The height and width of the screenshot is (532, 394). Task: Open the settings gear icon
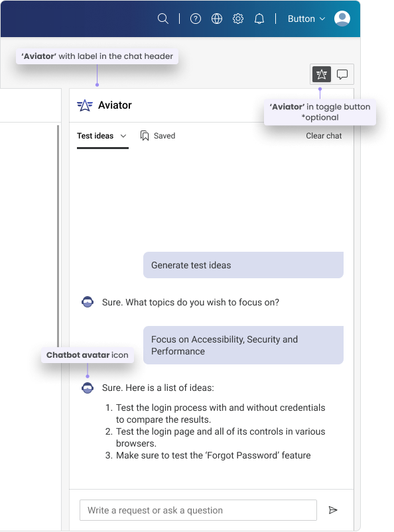pyautogui.click(x=238, y=19)
